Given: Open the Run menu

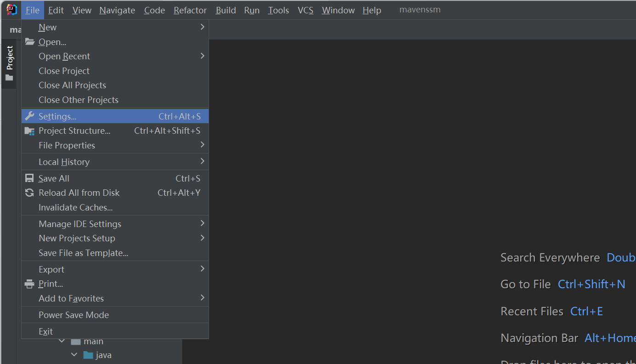Looking at the screenshot, I should 252,10.
